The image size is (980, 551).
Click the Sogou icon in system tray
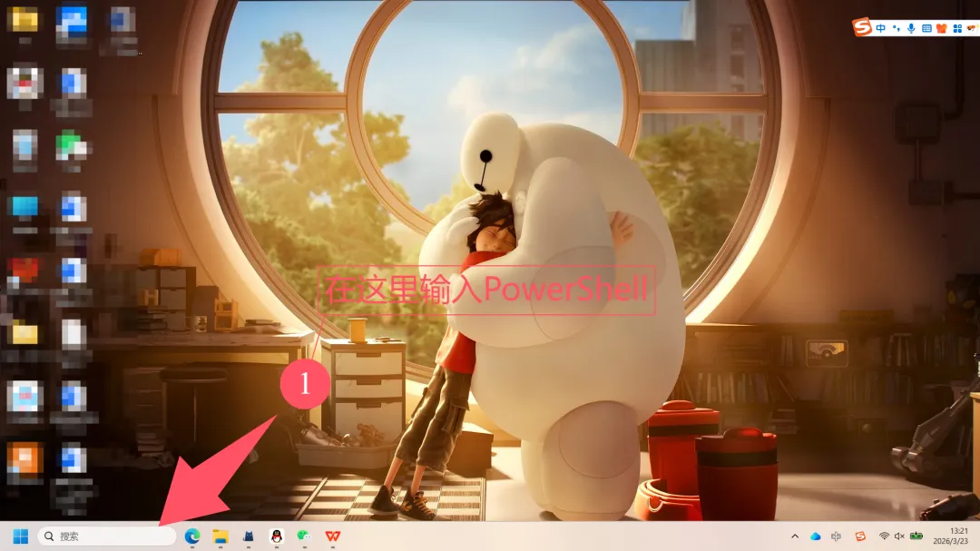tap(860, 536)
